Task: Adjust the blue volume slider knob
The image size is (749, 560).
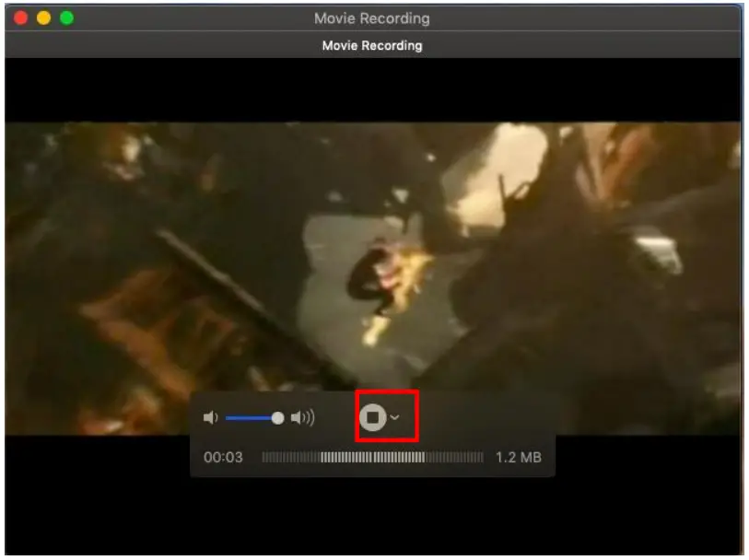Action: [x=277, y=418]
